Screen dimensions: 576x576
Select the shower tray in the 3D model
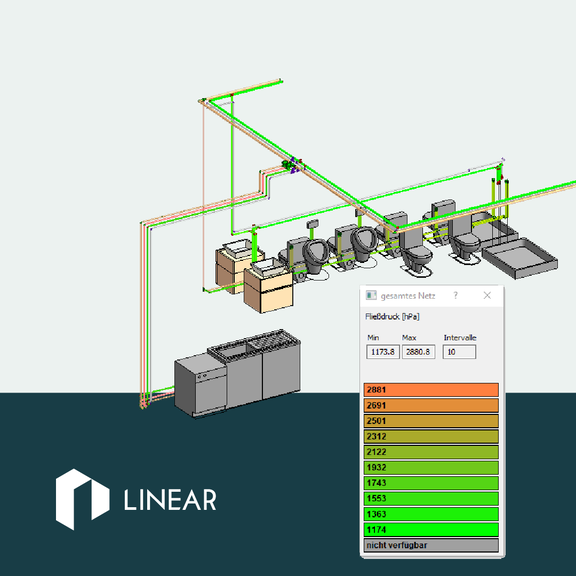(520, 258)
